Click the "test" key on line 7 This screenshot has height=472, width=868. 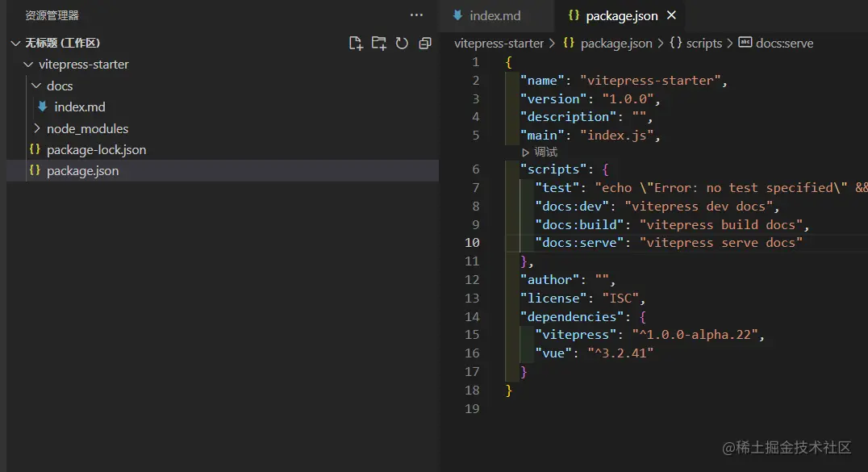tap(557, 188)
